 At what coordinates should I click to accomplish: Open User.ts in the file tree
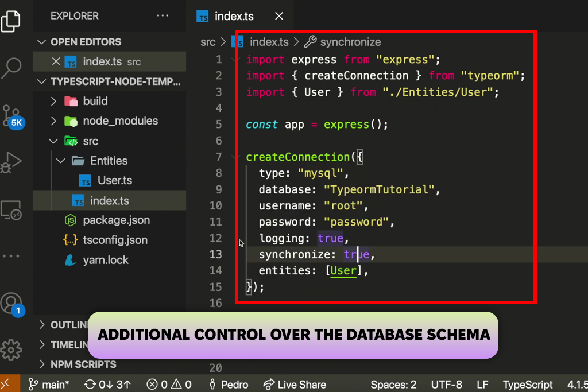[114, 181]
